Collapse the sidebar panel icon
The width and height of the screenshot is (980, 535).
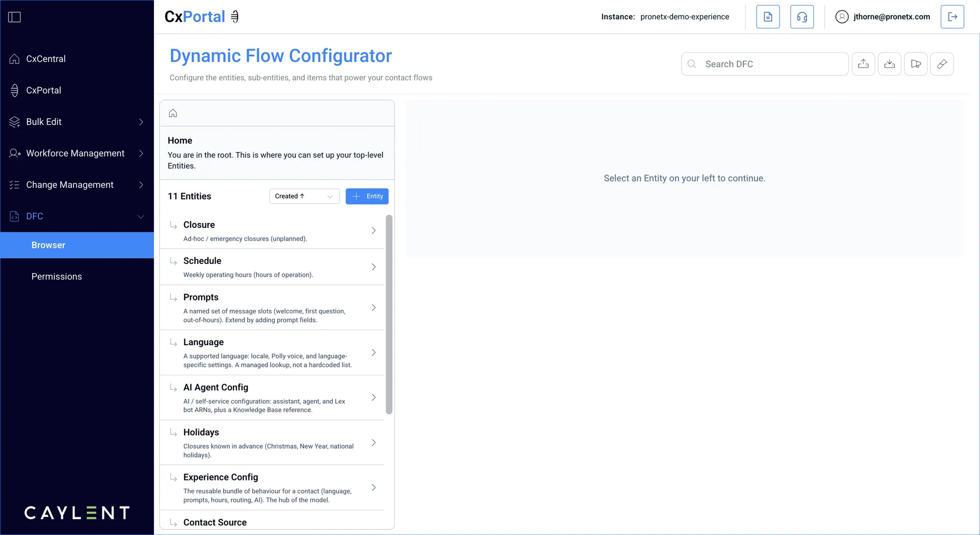(x=15, y=17)
